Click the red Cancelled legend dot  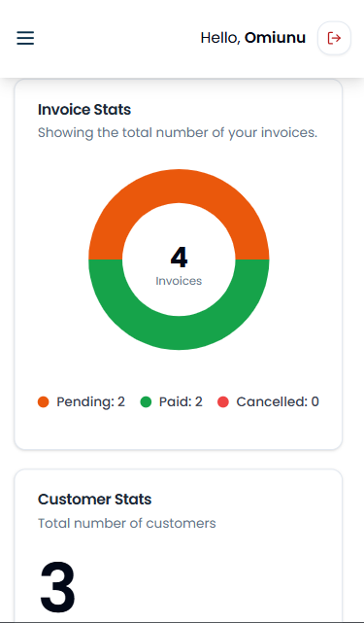pyautogui.click(x=223, y=402)
